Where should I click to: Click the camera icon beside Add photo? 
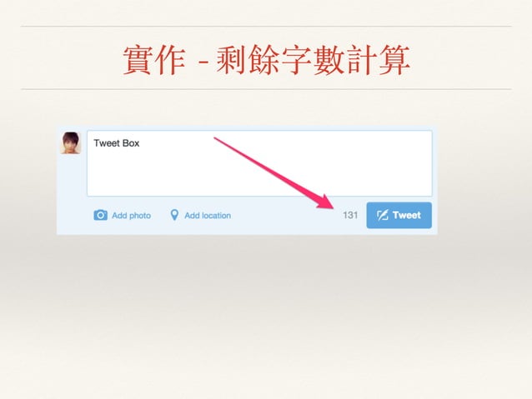100,215
